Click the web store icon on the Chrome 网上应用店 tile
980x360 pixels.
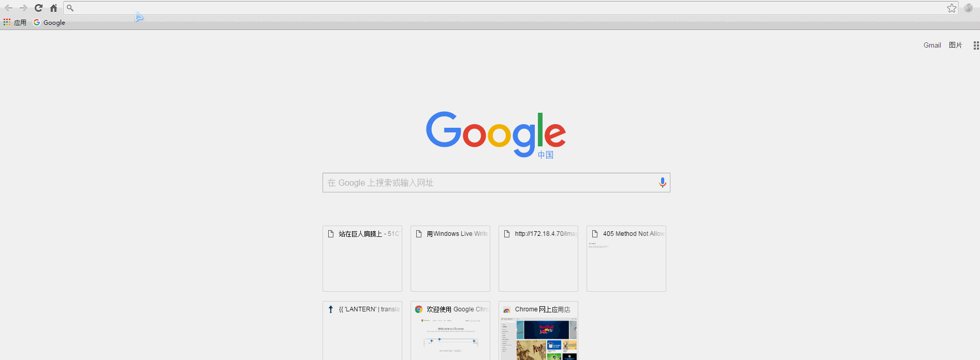[x=507, y=309]
